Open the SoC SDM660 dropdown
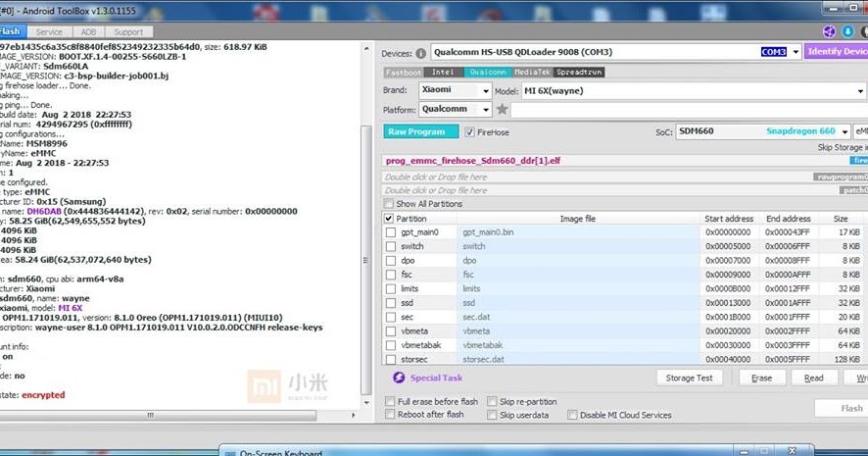The image size is (868, 456). click(x=844, y=131)
